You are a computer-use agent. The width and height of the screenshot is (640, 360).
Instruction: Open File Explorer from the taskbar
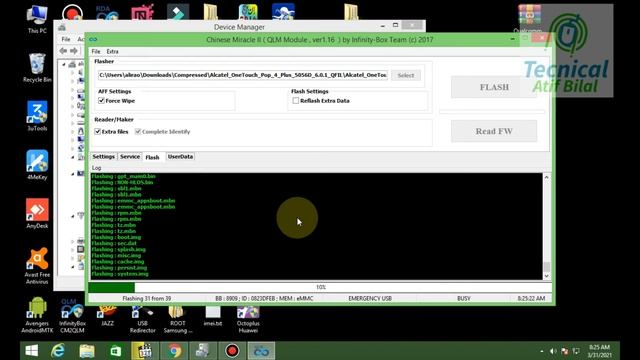click(87, 351)
